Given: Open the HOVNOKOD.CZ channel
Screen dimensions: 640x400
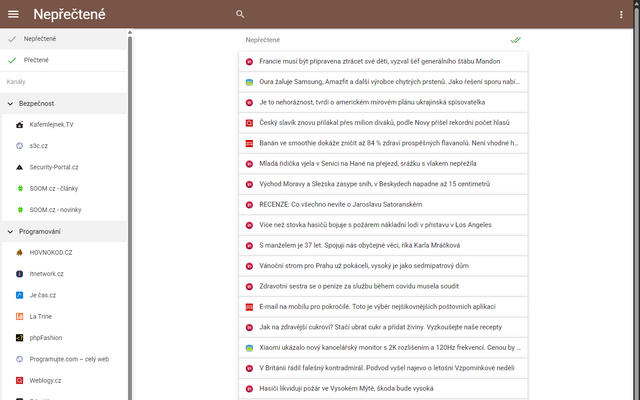Looking at the screenshot, I should tap(64, 253).
